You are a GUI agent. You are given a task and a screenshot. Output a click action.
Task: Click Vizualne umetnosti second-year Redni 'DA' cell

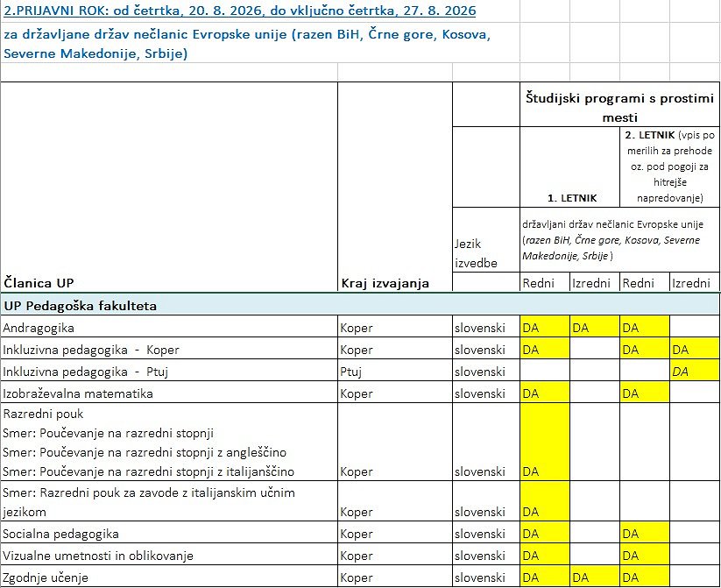click(x=645, y=555)
